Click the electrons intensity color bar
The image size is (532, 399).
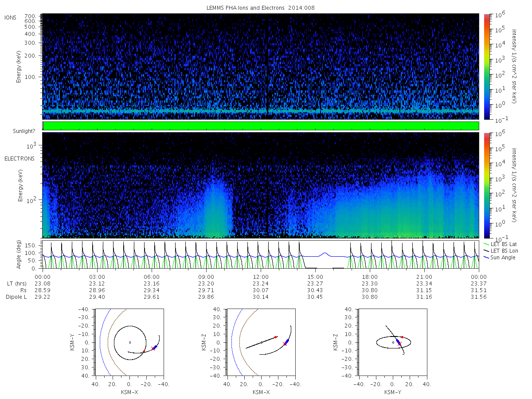(486, 185)
